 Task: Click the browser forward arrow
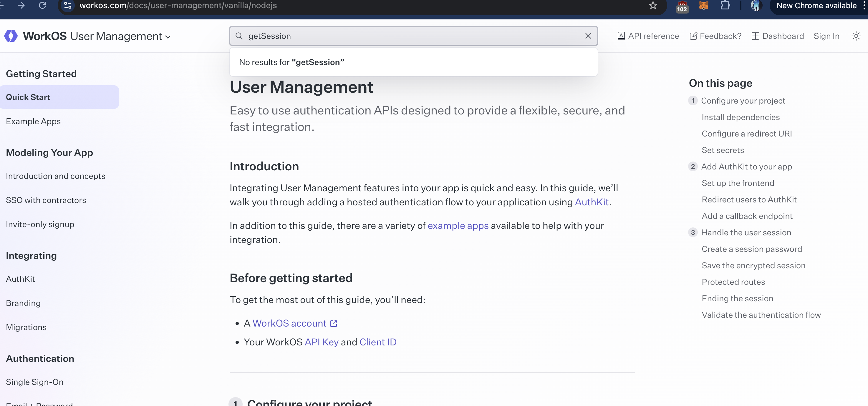point(21,5)
